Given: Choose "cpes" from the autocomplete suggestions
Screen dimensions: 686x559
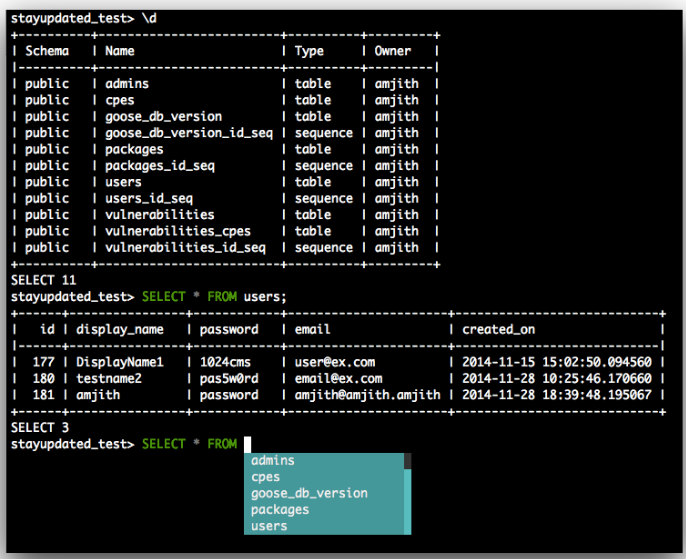Looking at the screenshot, I should click(265, 477).
